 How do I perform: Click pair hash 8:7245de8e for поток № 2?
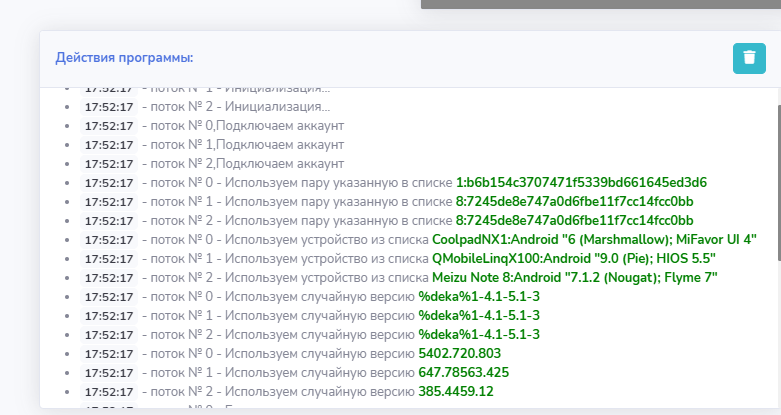[x=574, y=220]
